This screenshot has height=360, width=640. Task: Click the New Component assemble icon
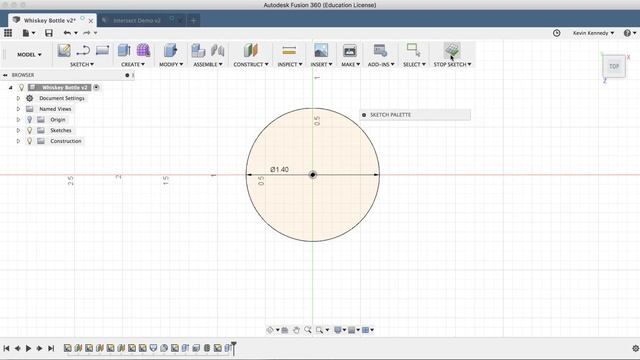click(198, 51)
